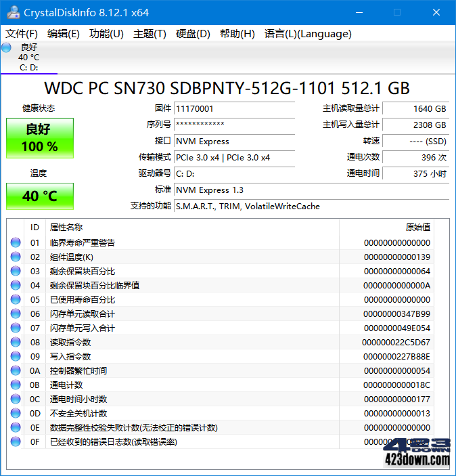Select the attribute name 闪存单元读取合计
The image size is (456, 476).
pyautogui.click(x=83, y=314)
